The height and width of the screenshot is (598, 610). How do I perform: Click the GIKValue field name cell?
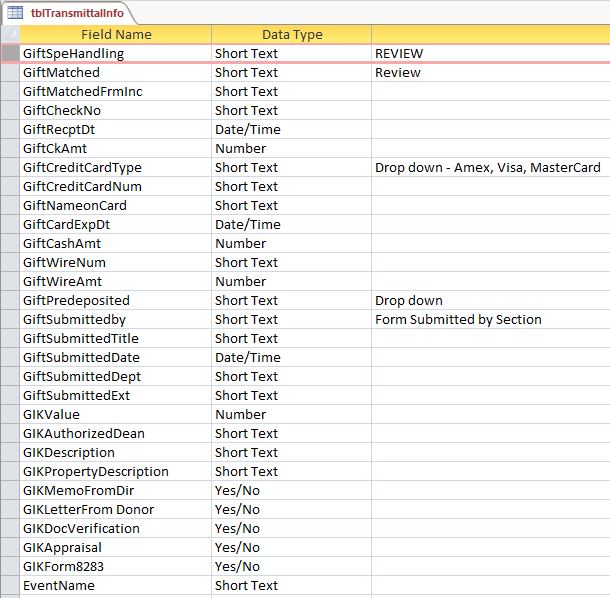pos(116,414)
